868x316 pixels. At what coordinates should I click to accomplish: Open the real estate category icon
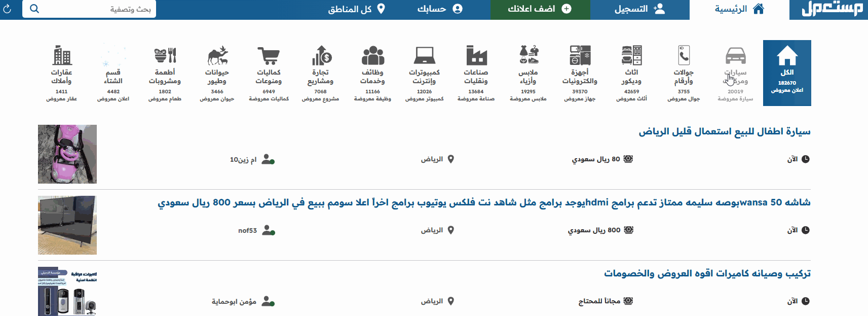pyautogui.click(x=61, y=56)
